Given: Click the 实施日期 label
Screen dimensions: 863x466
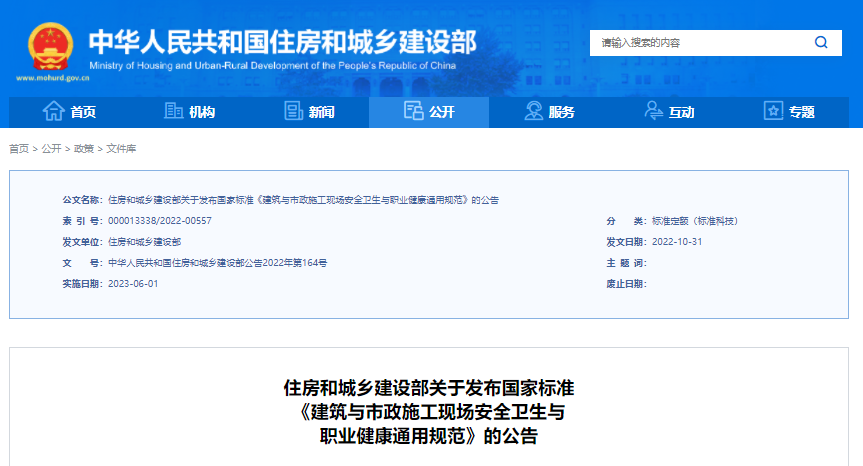Looking at the screenshot, I should click(83, 284).
